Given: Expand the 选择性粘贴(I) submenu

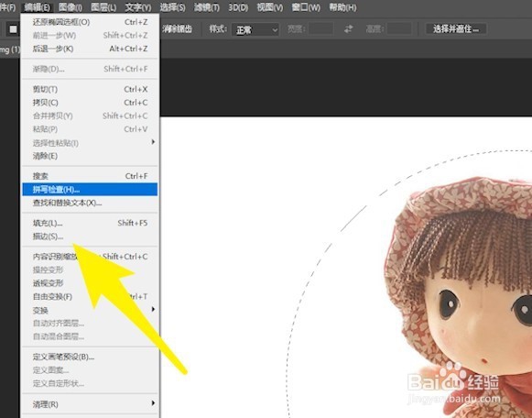Looking at the screenshot, I should 91,143.
